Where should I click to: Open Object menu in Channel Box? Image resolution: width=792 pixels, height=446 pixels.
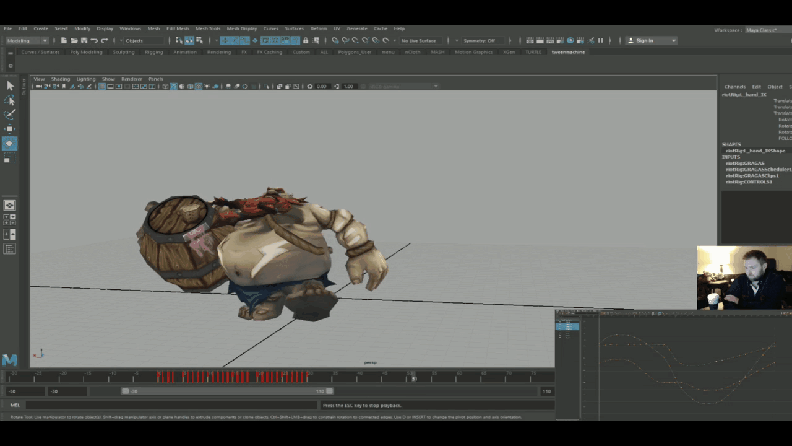(775, 87)
